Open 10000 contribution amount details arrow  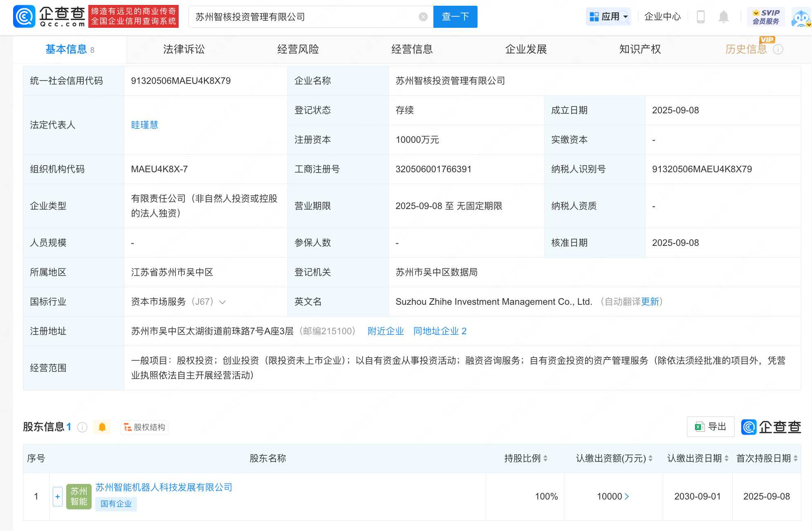627,497
